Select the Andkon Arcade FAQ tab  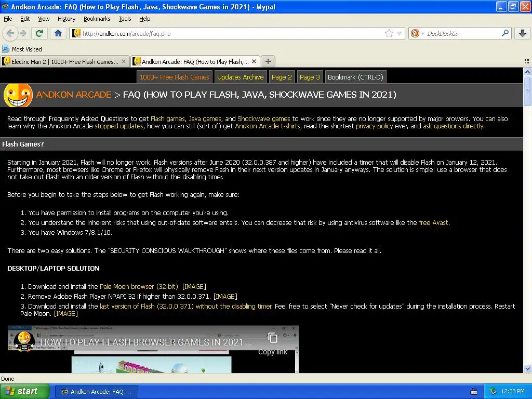click(x=195, y=61)
